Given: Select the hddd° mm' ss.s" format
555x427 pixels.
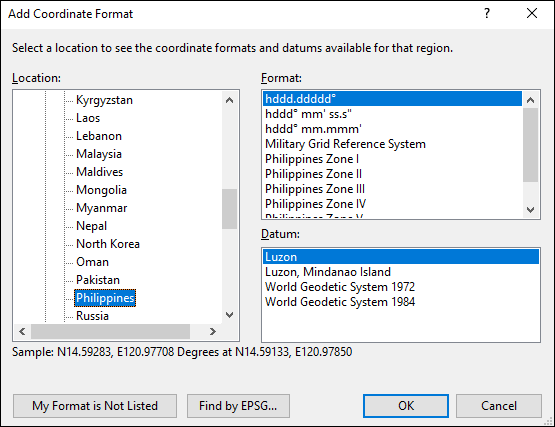Looking at the screenshot, I should click(392, 114).
